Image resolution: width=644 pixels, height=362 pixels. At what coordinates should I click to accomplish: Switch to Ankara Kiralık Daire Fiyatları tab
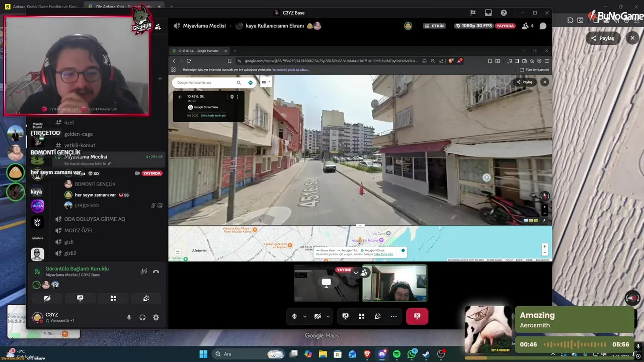(42, 7)
